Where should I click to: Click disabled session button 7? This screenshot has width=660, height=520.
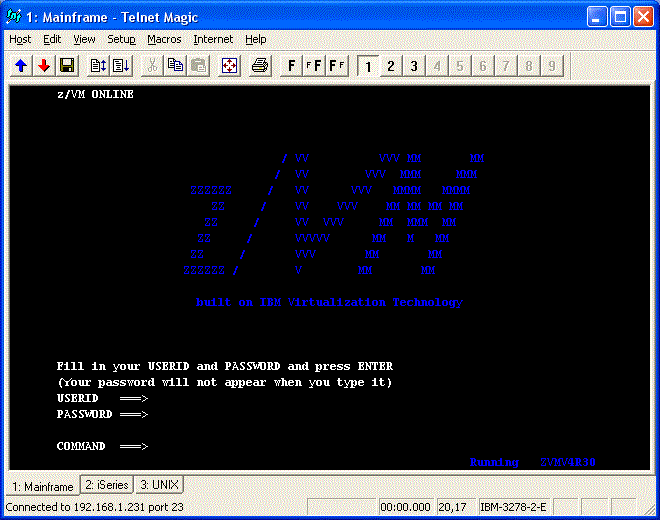(506, 66)
